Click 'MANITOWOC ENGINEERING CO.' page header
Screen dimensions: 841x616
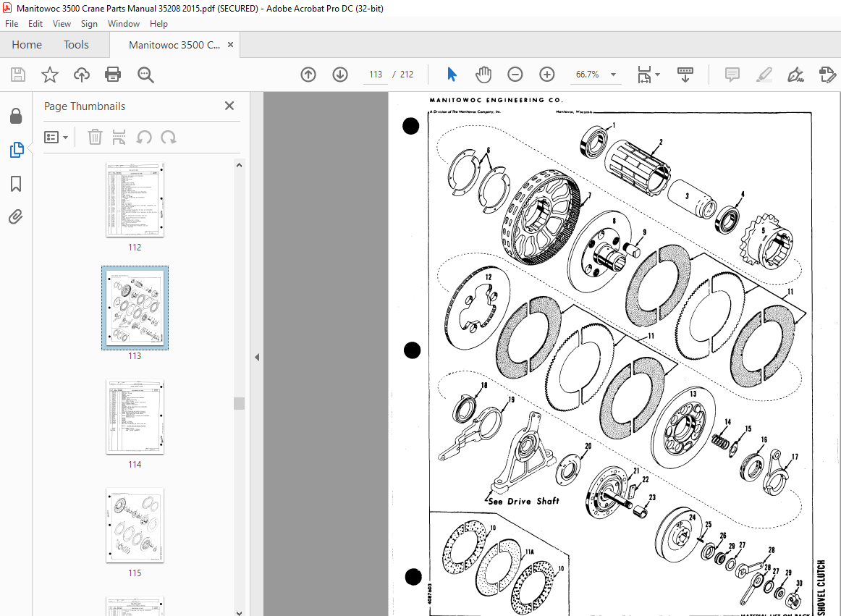point(496,100)
